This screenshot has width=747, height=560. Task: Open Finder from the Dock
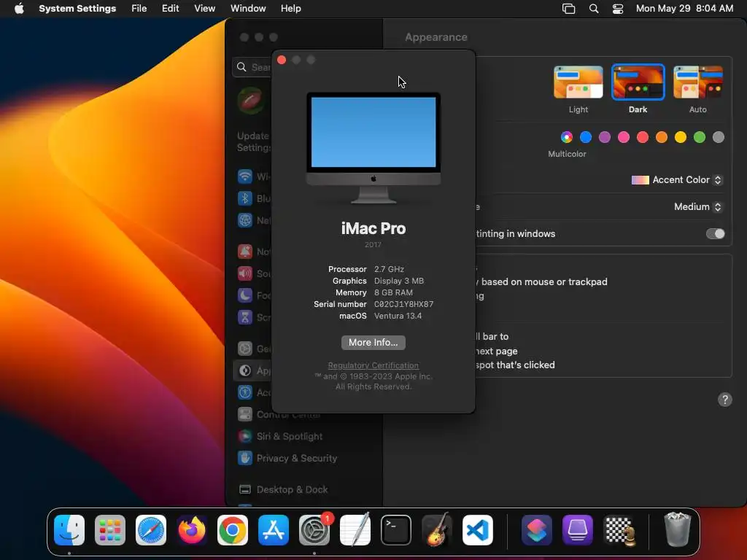tap(69, 529)
